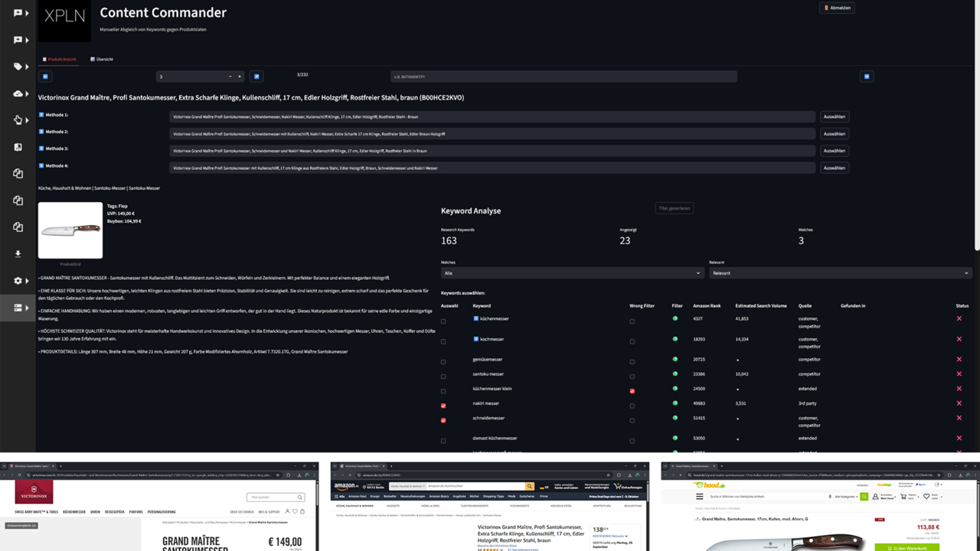
Task: Click the server/database sidebar icon
Action: point(18,308)
